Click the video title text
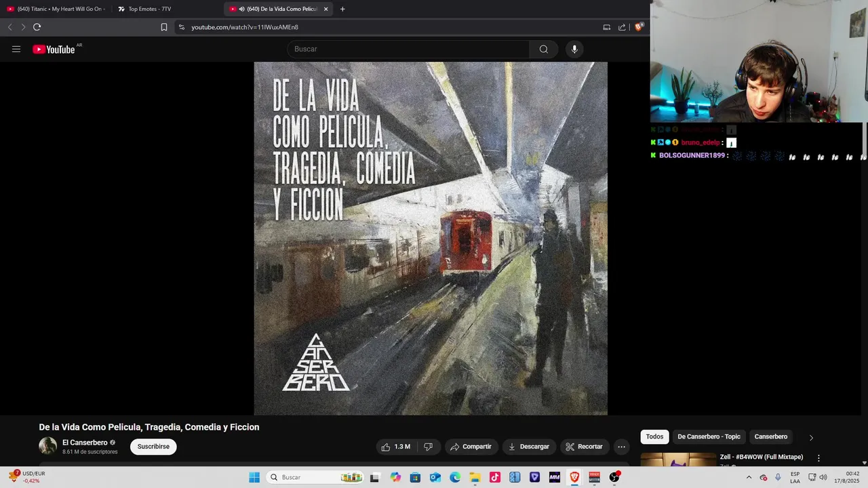The image size is (868, 488). pyautogui.click(x=149, y=427)
